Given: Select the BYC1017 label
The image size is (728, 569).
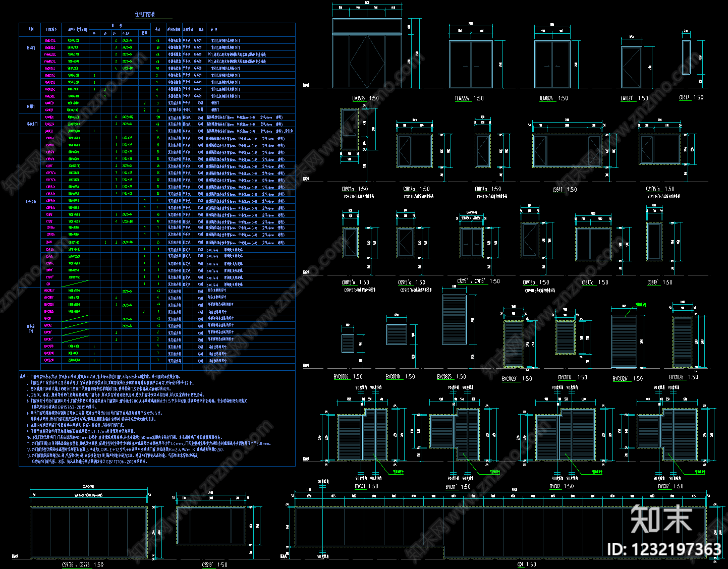Looking at the screenshot, I should (x=566, y=377).
